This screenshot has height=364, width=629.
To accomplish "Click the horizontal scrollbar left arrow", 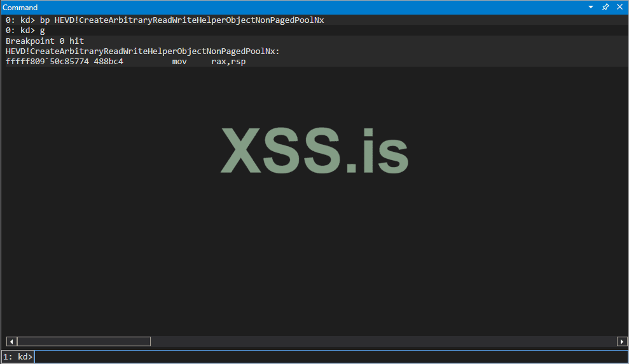I will tap(11, 342).
